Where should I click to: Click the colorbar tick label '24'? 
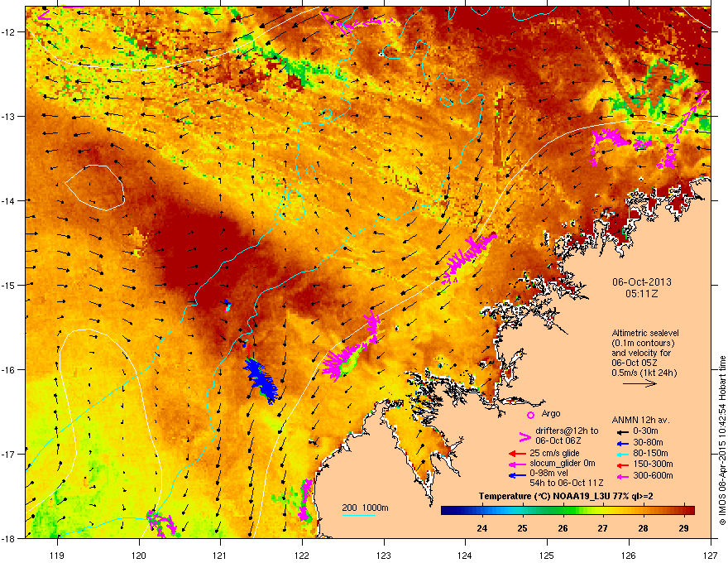482,528
